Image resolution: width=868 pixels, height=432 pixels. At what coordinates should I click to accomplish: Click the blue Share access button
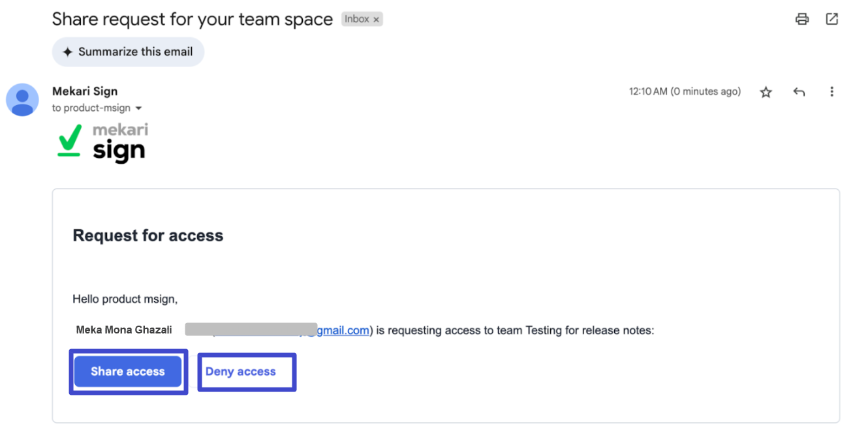(x=128, y=371)
